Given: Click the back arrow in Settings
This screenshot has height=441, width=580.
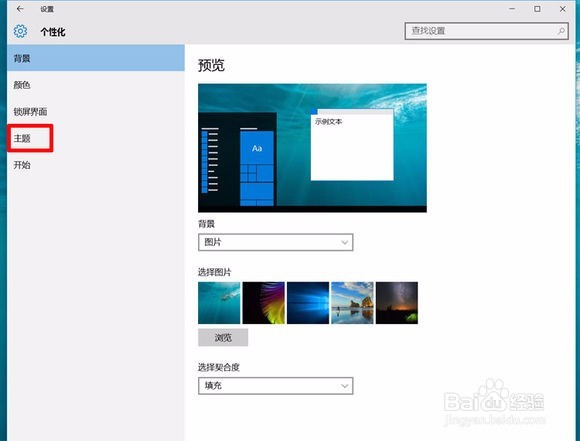Looking at the screenshot, I should coord(20,9).
